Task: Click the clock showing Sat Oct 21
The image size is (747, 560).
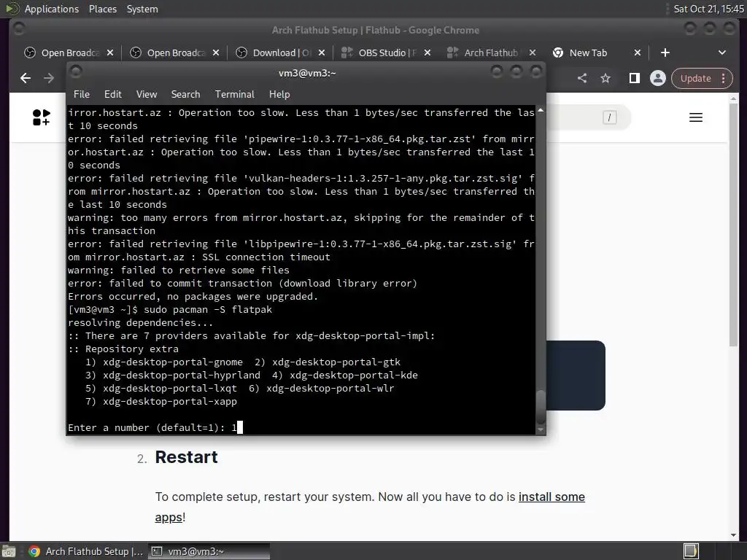Action: coord(708,9)
